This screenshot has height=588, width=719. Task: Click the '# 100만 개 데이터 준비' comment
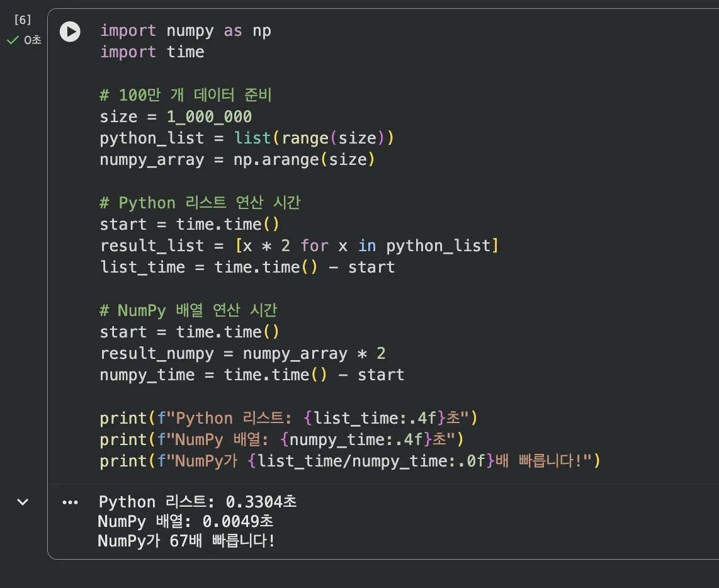(x=185, y=95)
